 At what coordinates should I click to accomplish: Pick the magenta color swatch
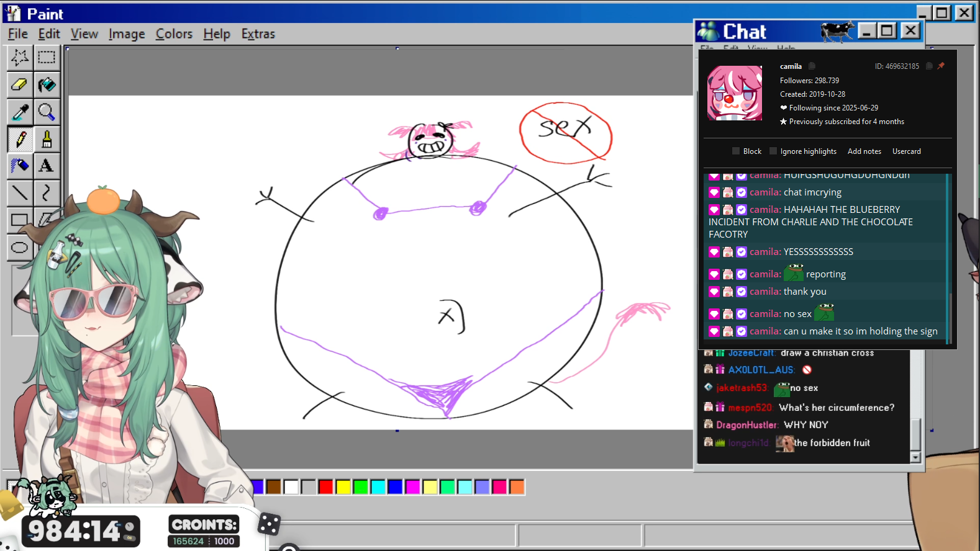pyautogui.click(x=412, y=487)
